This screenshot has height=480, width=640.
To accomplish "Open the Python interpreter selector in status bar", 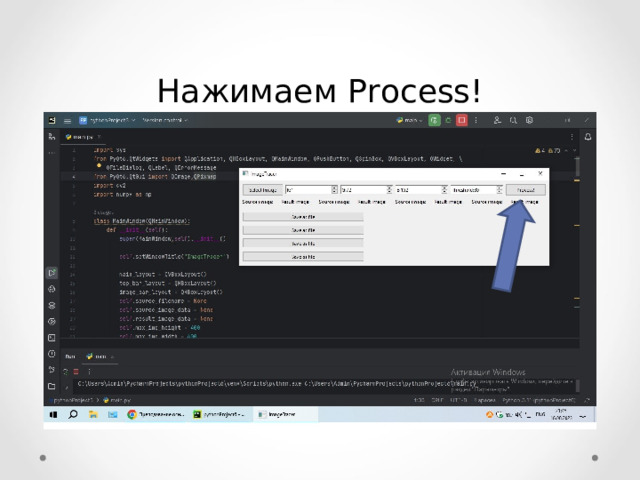I will (x=538, y=400).
